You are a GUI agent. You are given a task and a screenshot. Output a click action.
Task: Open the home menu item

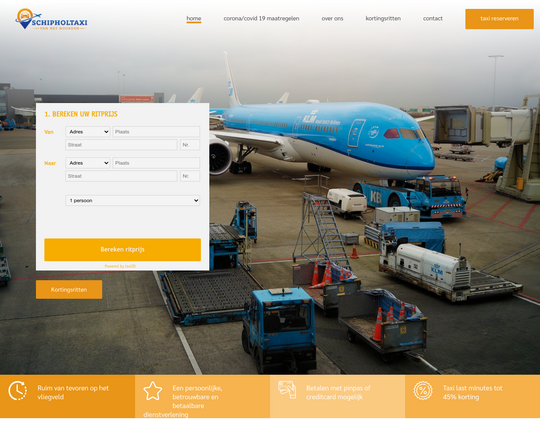pyautogui.click(x=194, y=19)
